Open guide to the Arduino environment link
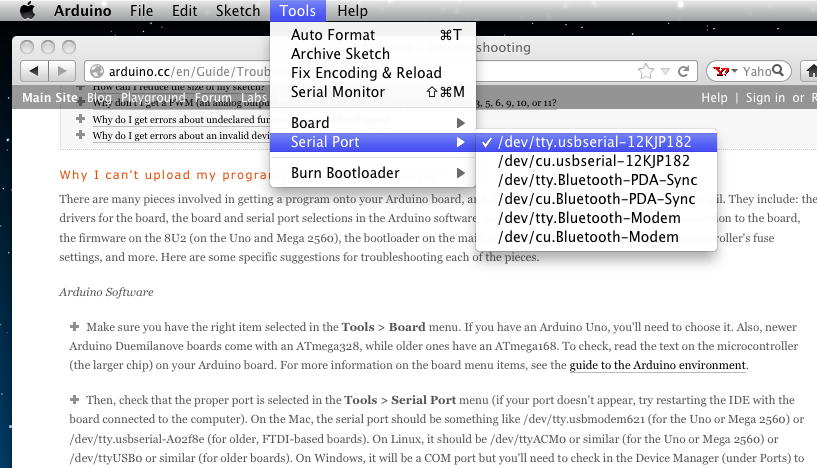 (658, 365)
